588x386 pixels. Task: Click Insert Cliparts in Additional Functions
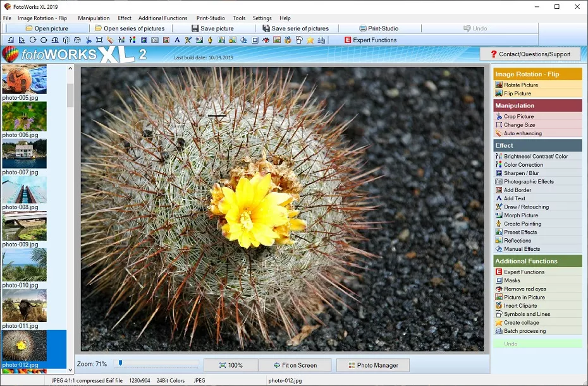(x=520, y=306)
